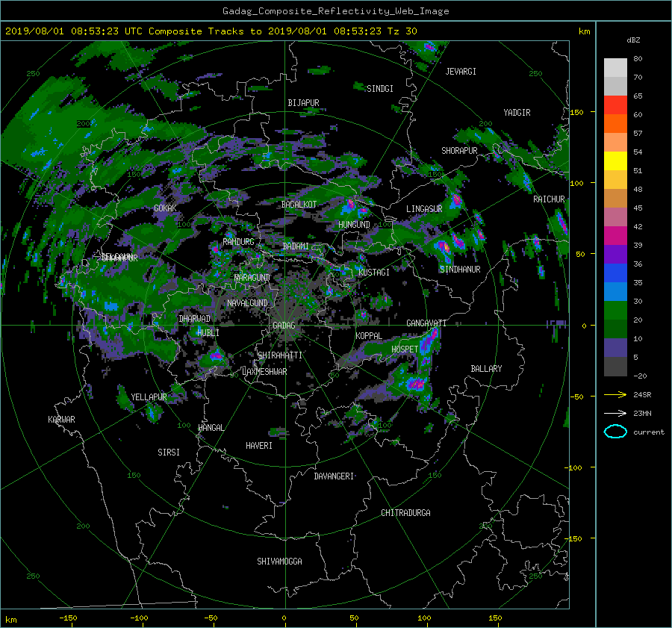Click the 'current' legend text
The height and width of the screenshot is (628, 672).
click(649, 432)
